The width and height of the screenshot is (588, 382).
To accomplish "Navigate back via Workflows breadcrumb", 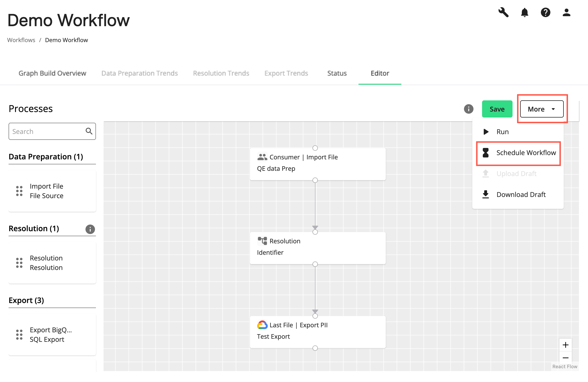I will coord(21,40).
